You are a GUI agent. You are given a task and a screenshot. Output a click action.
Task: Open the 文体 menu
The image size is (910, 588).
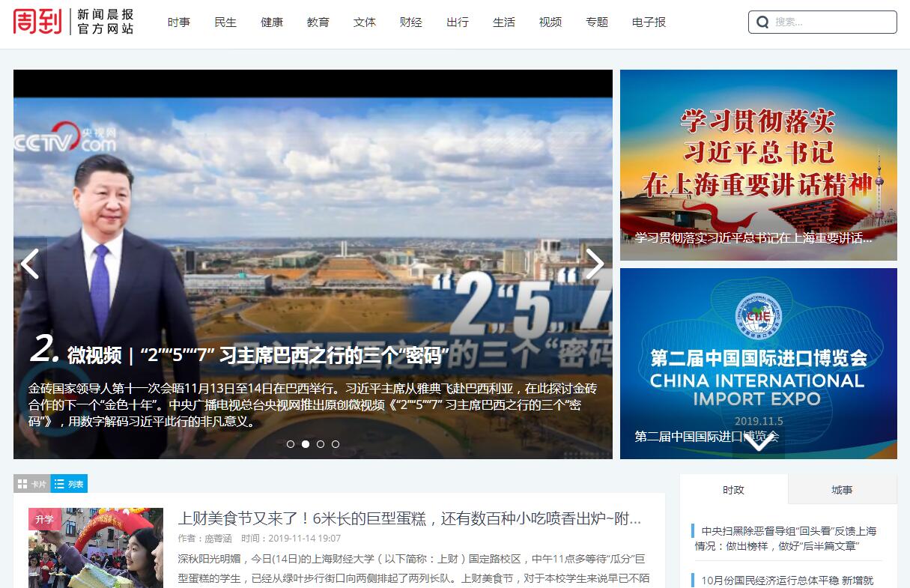click(365, 22)
